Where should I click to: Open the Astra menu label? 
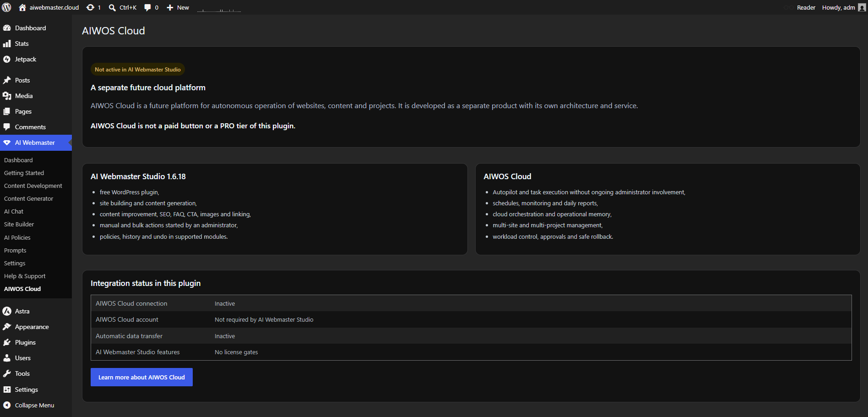pyautogui.click(x=22, y=311)
